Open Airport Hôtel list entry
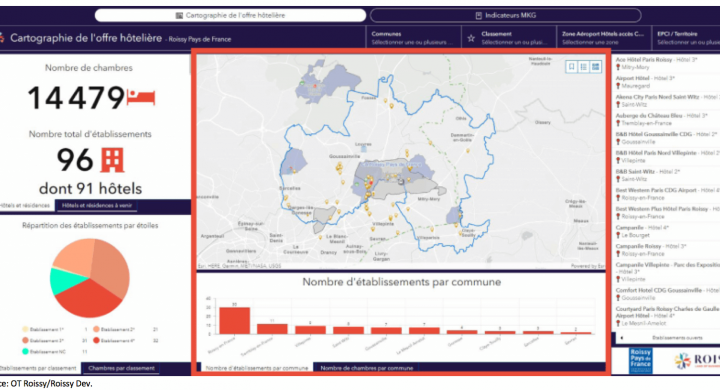The image size is (720, 390). coord(665,82)
